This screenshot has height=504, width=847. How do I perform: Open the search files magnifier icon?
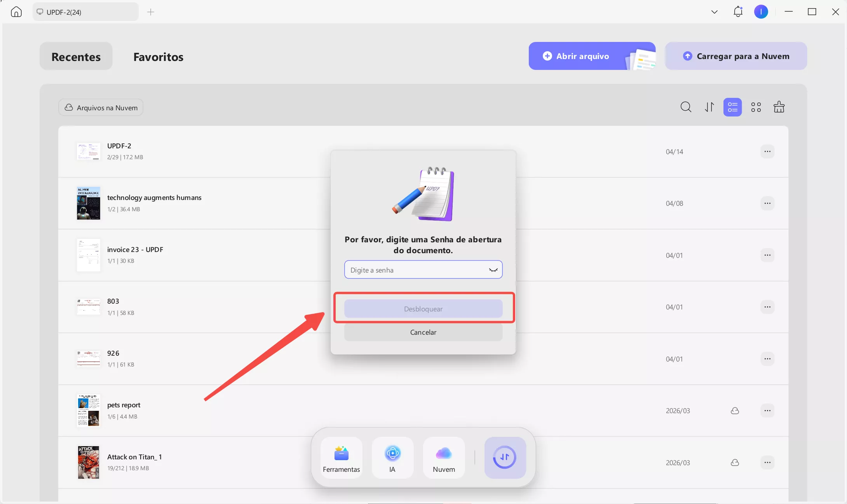pos(686,107)
